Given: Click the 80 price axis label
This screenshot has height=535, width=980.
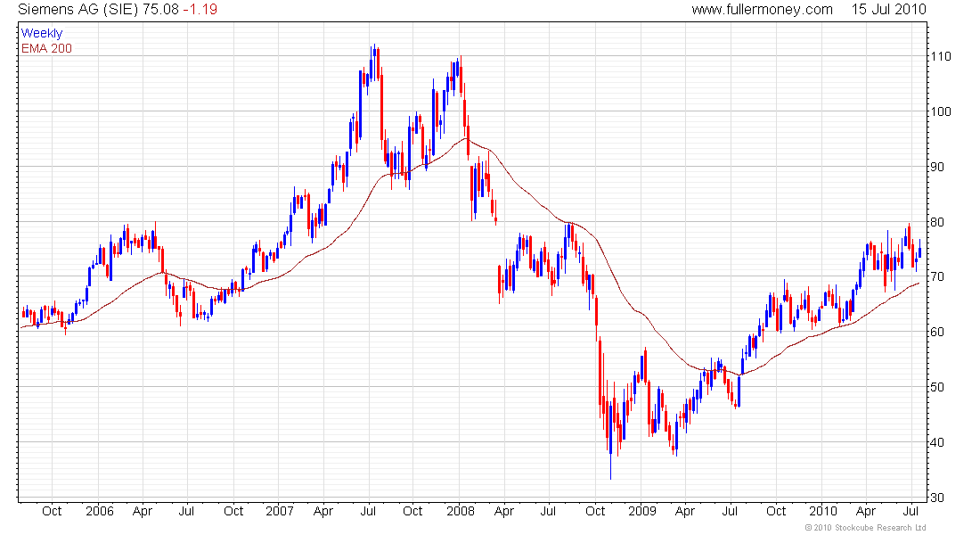Looking at the screenshot, I should coord(937,222).
